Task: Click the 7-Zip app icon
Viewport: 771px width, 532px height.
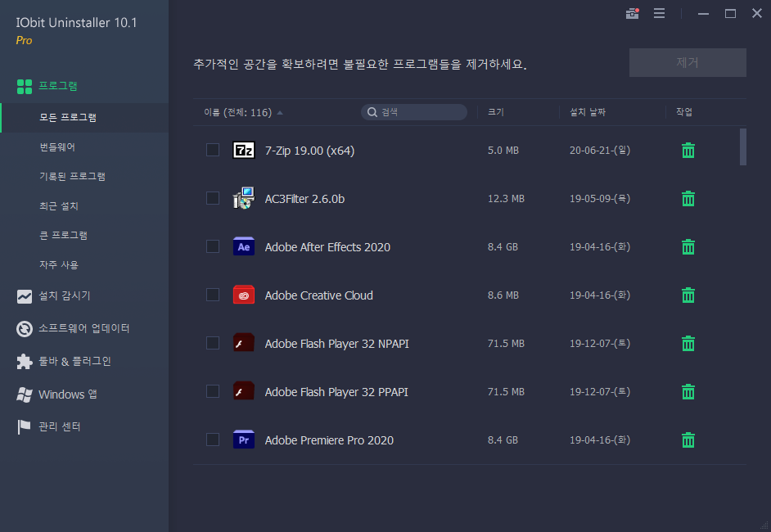Action: (x=243, y=150)
